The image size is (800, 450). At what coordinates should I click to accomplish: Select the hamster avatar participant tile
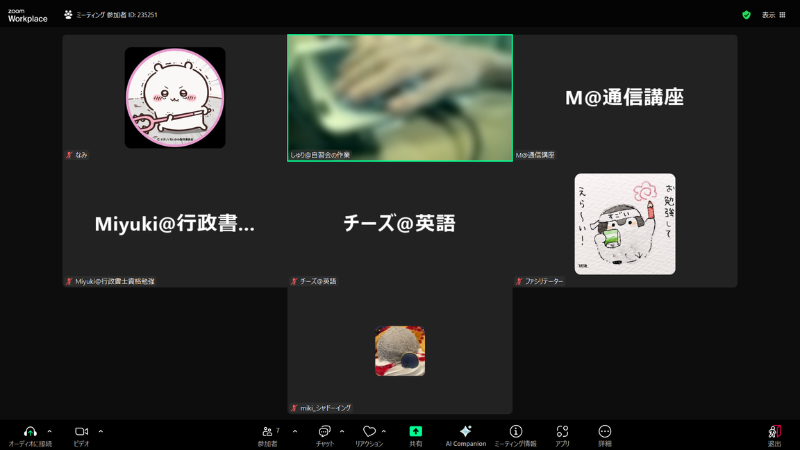click(175, 98)
